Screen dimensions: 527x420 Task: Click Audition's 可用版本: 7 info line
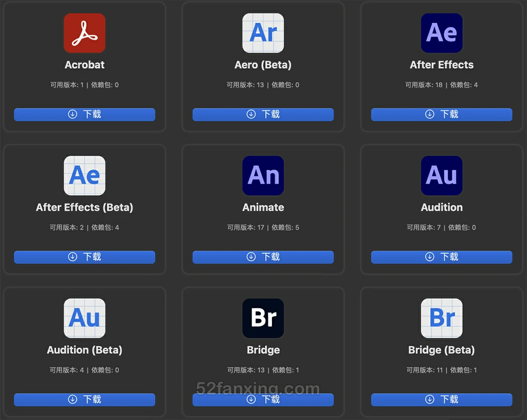tap(442, 228)
